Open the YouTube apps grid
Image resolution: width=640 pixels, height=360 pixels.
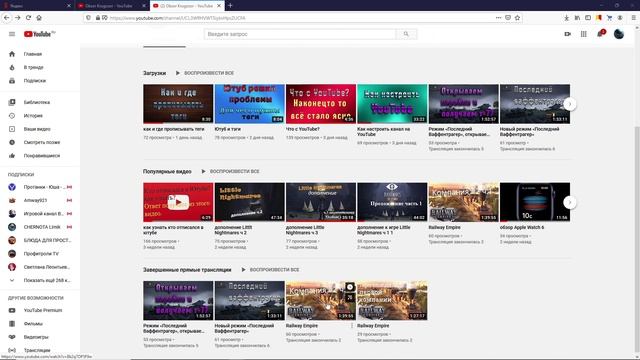[x=584, y=34]
